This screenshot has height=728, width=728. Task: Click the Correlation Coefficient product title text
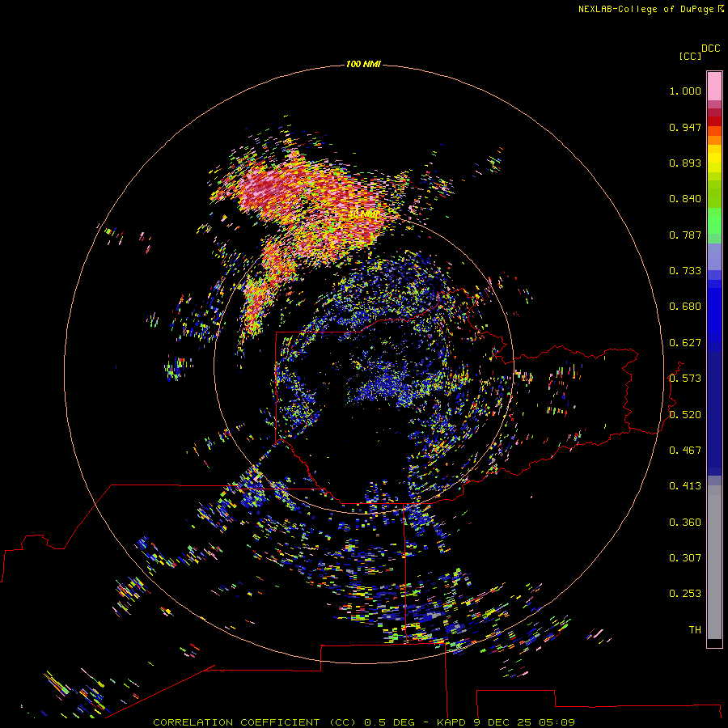pos(255,722)
